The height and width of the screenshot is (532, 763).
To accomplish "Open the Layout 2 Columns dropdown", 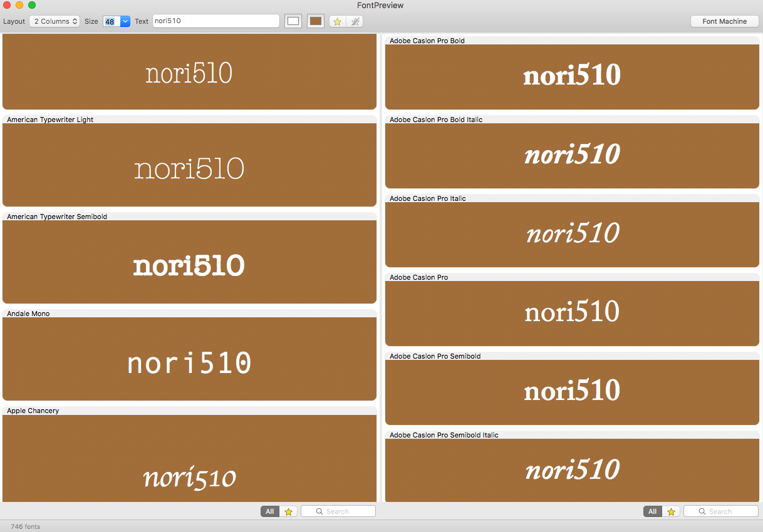I will coord(54,21).
